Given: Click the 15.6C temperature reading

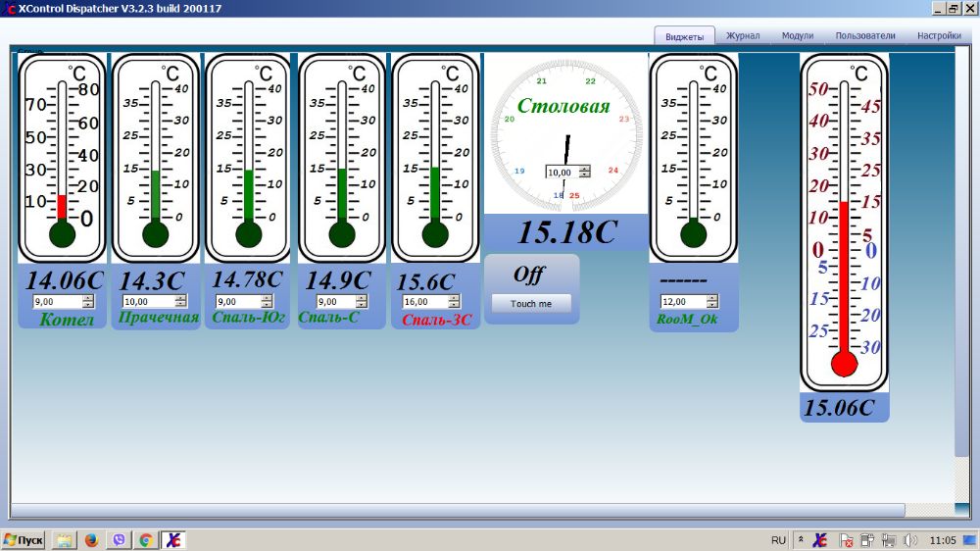Looking at the screenshot, I should tap(425, 282).
